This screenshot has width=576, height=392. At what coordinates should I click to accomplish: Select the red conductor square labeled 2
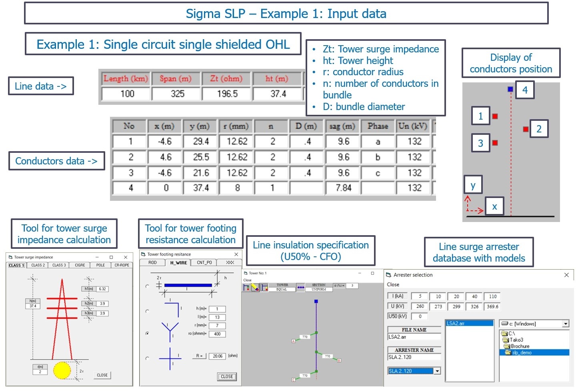[x=525, y=129]
